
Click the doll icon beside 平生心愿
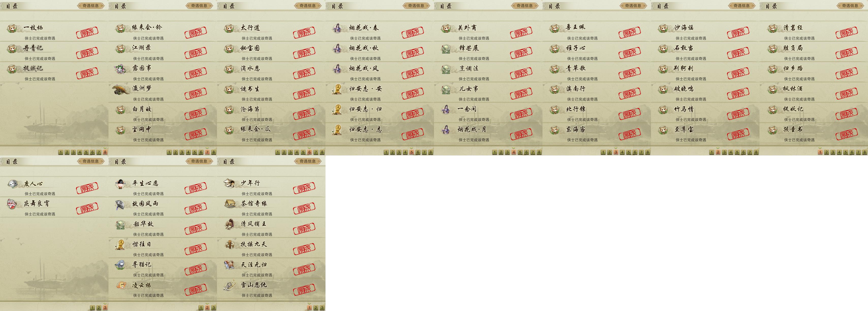tap(121, 184)
